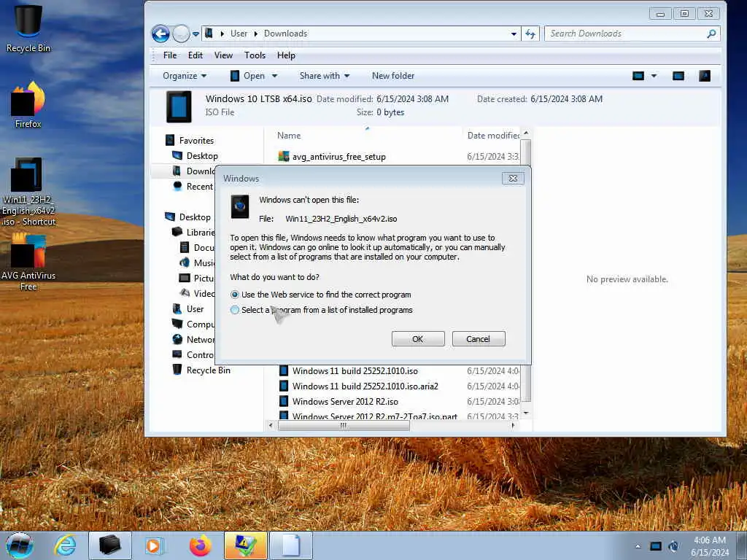Select AVG AntiVirus Free desktop icon

click(x=28, y=262)
